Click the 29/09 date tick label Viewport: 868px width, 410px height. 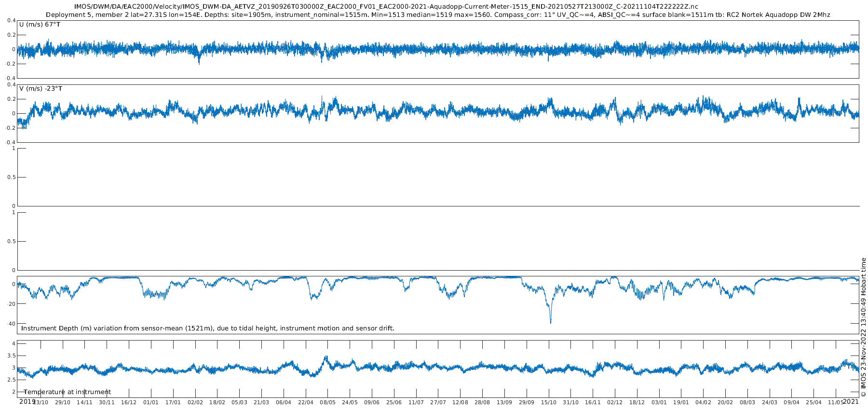point(527,402)
